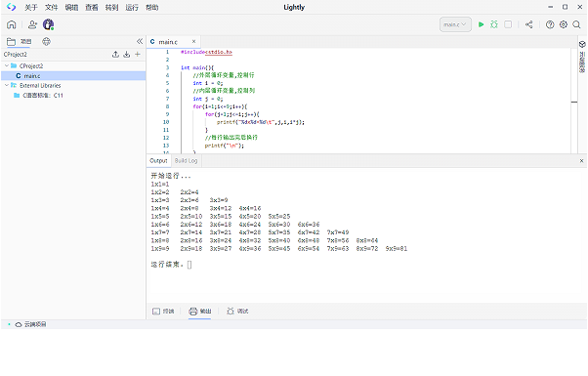Open the user avatar profile
This screenshot has width=588, height=376.
[x=49, y=24]
